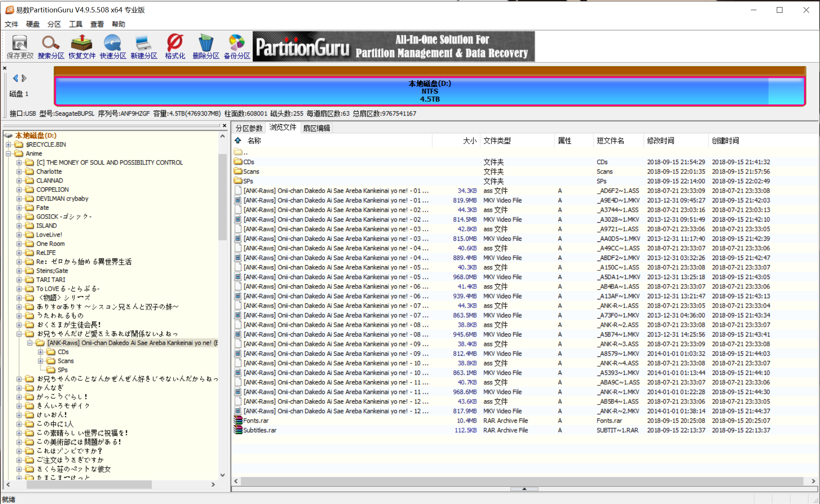Select the SPs folder in file list
Screen dimensions: 820x504
click(244, 181)
